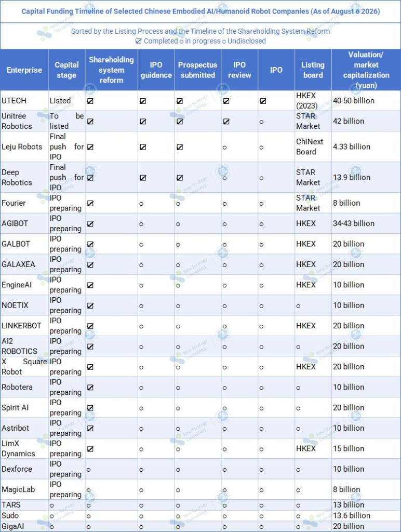Click the IPO review column header

pyautogui.click(x=239, y=70)
